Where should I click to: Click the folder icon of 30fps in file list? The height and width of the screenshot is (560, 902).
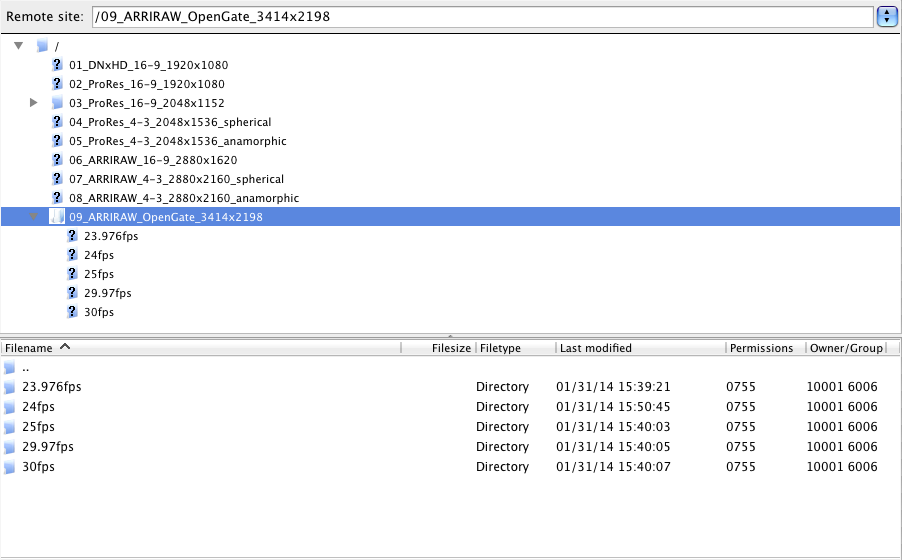[9, 467]
